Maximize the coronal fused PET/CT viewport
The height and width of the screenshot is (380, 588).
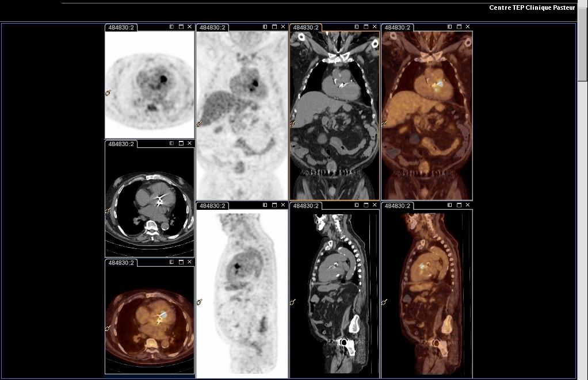coord(459,27)
